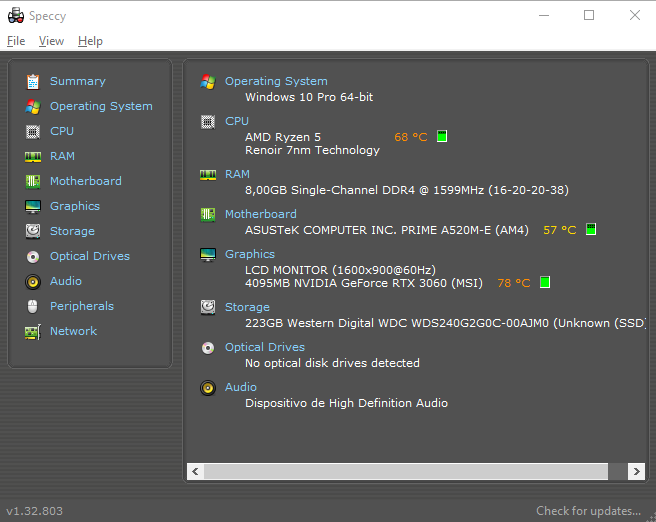Open the sidebar Optical Drives label
Viewport: 656px width, 522px height.
click(90, 256)
